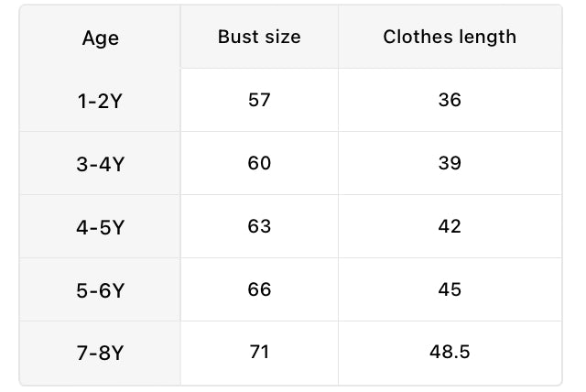Select the 4-5Y age row label

pyautogui.click(x=101, y=227)
